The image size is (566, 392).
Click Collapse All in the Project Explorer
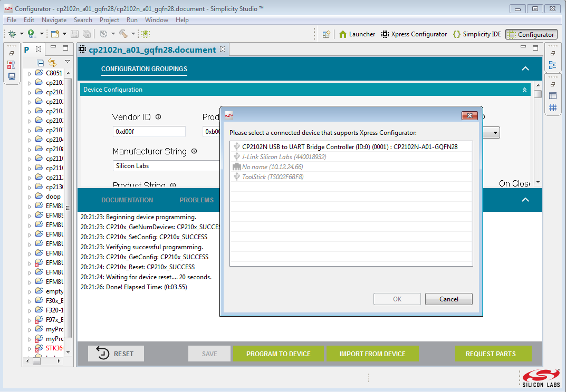[40, 62]
